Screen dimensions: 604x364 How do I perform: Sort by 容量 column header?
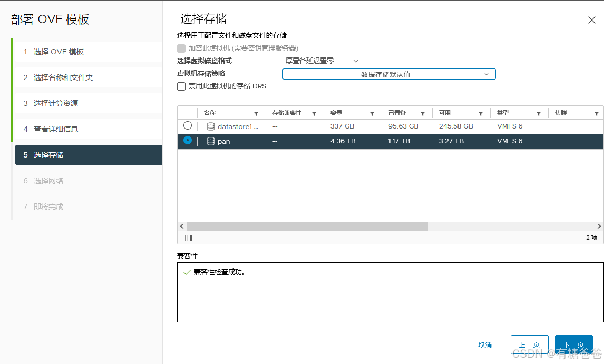click(x=336, y=113)
